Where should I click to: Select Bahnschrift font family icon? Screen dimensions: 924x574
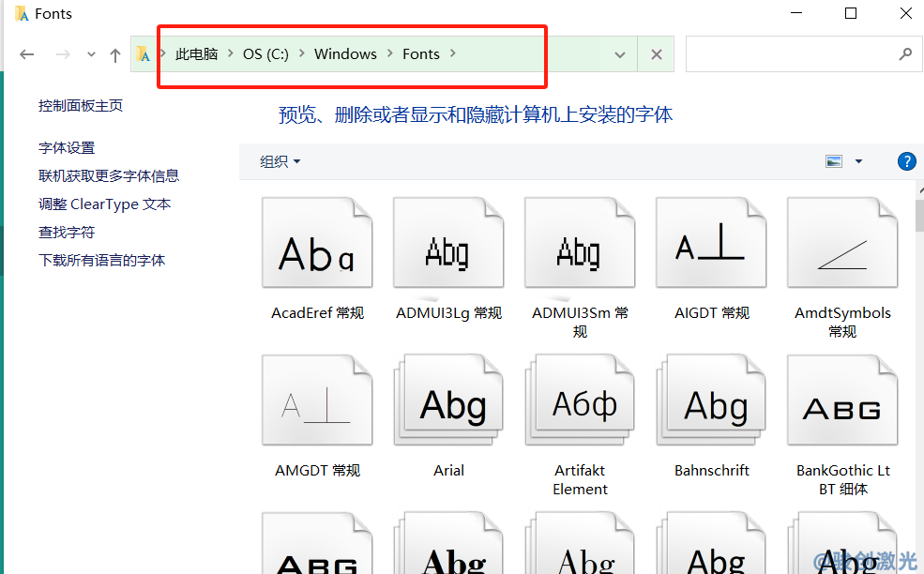[x=711, y=400]
